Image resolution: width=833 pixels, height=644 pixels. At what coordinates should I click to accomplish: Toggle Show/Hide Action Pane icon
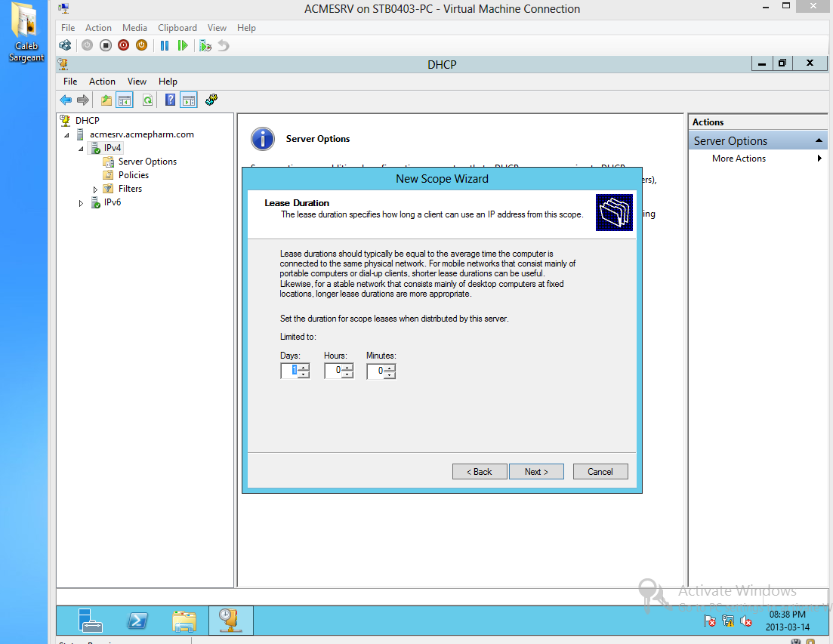[x=189, y=100]
